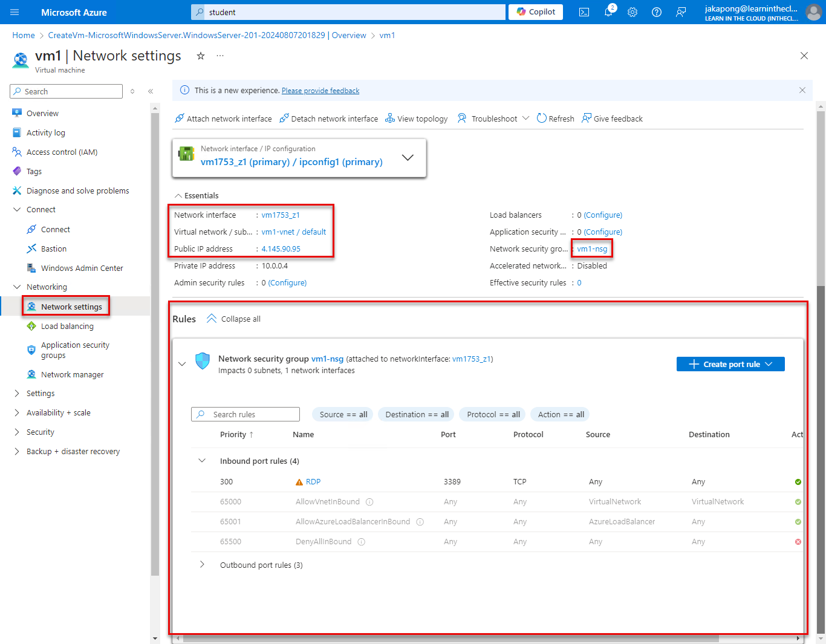This screenshot has width=826, height=644.
Task: Click Create port rule button
Action: click(730, 364)
